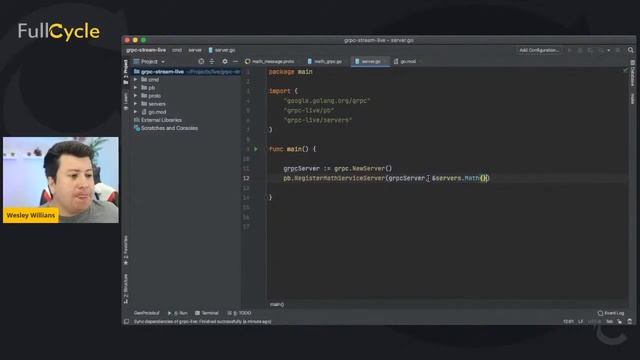Click on pb.RegisterMathServiceServer in the code
The height and width of the screenshot is (360, 640).
334,178
